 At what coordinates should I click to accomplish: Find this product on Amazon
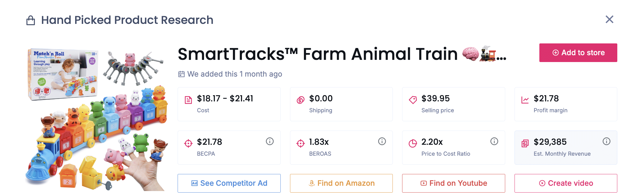(x=341, y=183)
